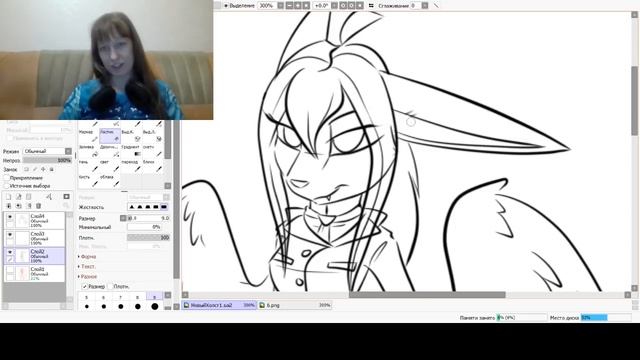Open the 300% zoom level dropdown

click(280, 6)
